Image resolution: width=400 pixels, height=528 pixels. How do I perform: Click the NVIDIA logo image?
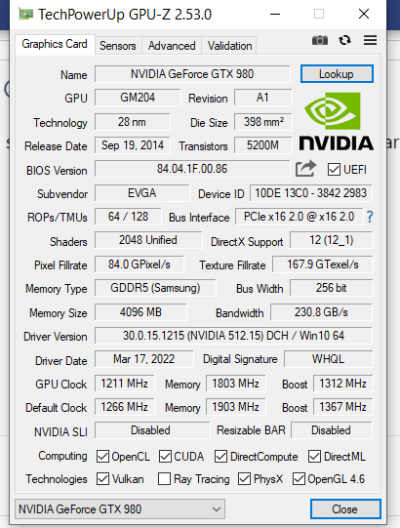336,121
